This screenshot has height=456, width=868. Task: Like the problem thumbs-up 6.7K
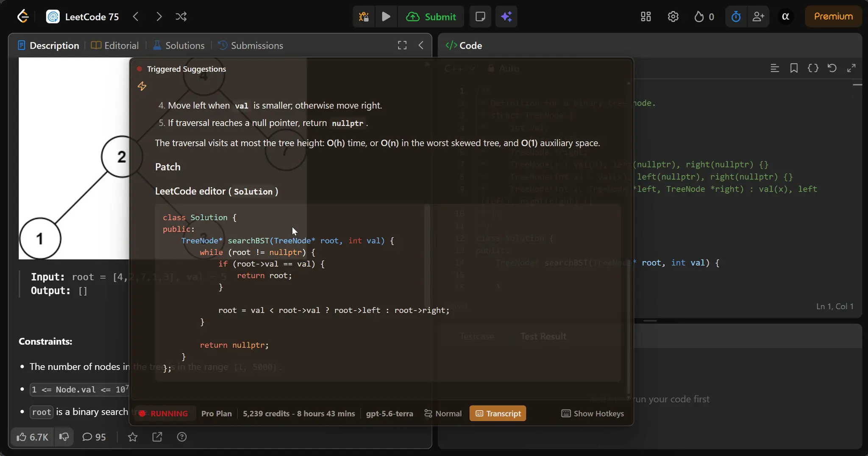click(32, 437)
